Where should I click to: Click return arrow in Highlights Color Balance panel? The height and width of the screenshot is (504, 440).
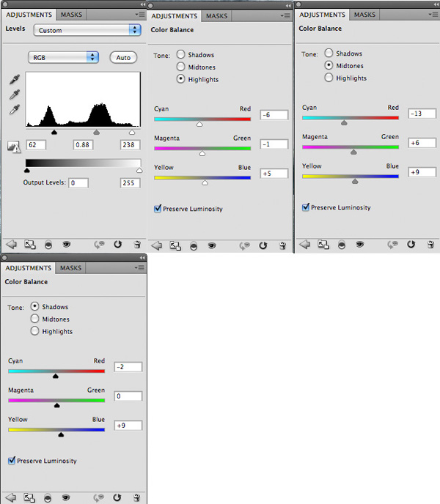pos(157,246)
